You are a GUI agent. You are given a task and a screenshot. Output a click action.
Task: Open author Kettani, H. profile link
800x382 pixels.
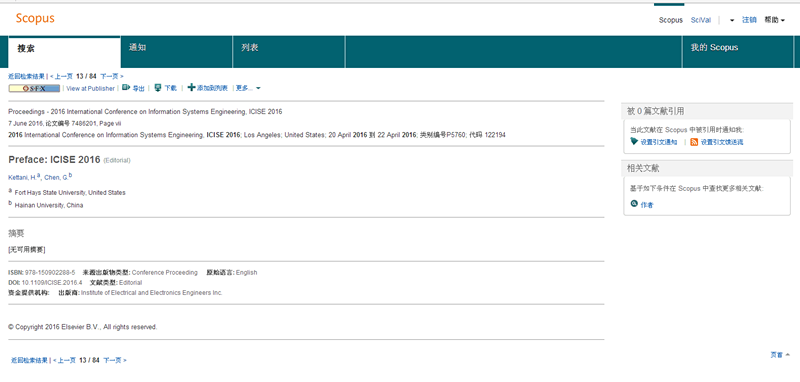pyautogui.click(x=22, y=177)
